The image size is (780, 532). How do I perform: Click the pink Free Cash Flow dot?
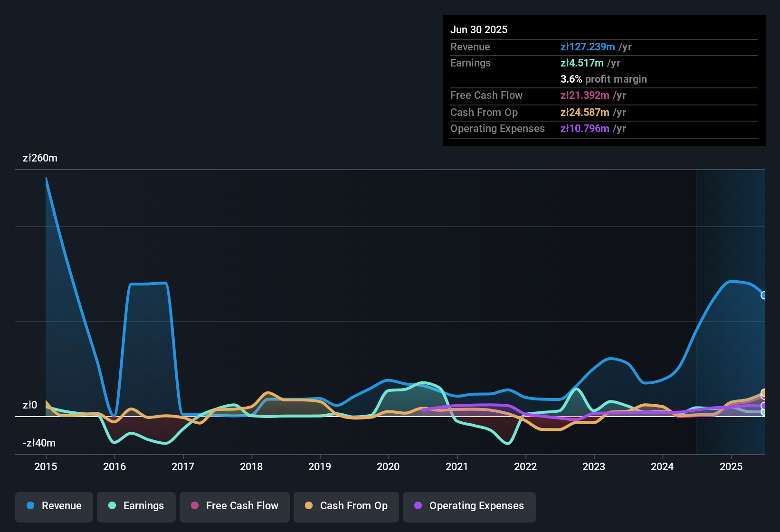tap(195, 506)
